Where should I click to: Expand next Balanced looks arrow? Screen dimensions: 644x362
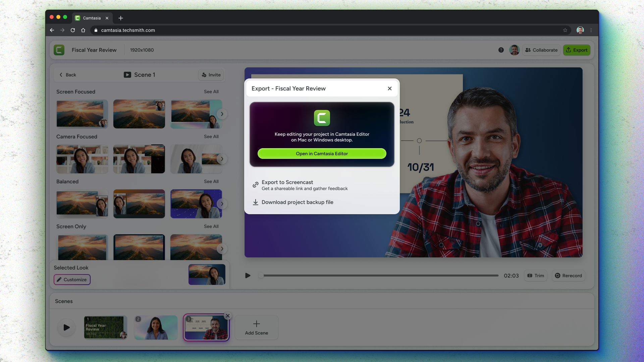[x=222, y=204]
